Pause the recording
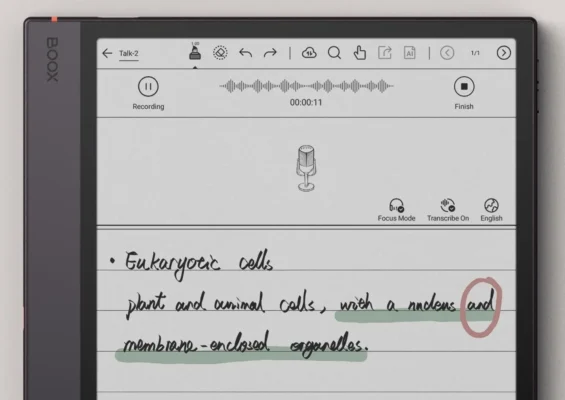The image size is (565, 400). 148,86
